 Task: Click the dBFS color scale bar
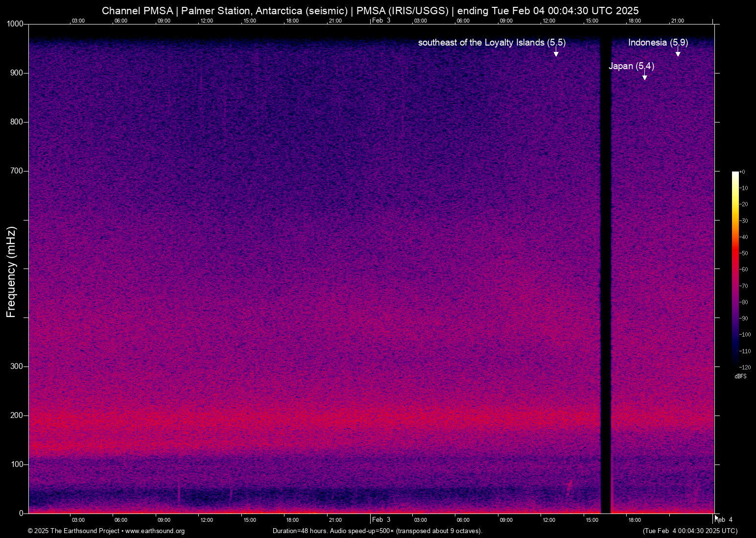tap(735, 269)
